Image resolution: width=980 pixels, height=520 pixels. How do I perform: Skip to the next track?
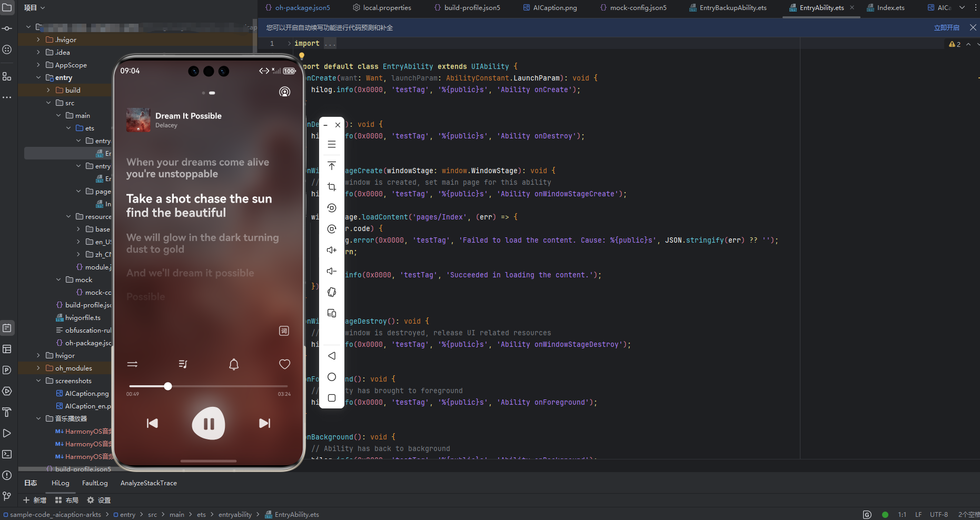click(x=264, y=423)
